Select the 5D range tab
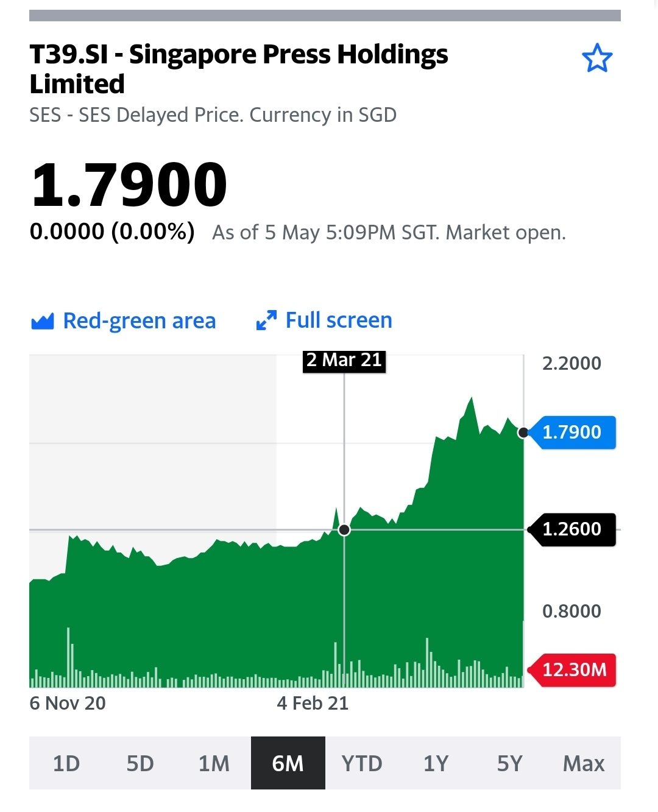Image resolution: width=658 pixels, height=812 pixels. (x=140, y=763)
